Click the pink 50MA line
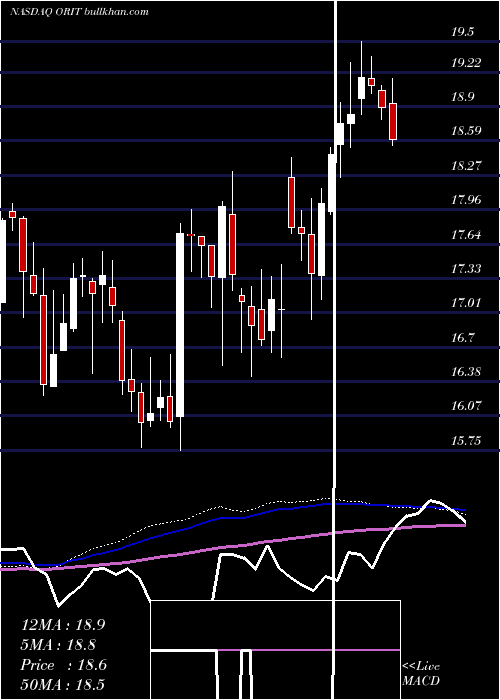The image size is (500, 700). click(233, 546)
